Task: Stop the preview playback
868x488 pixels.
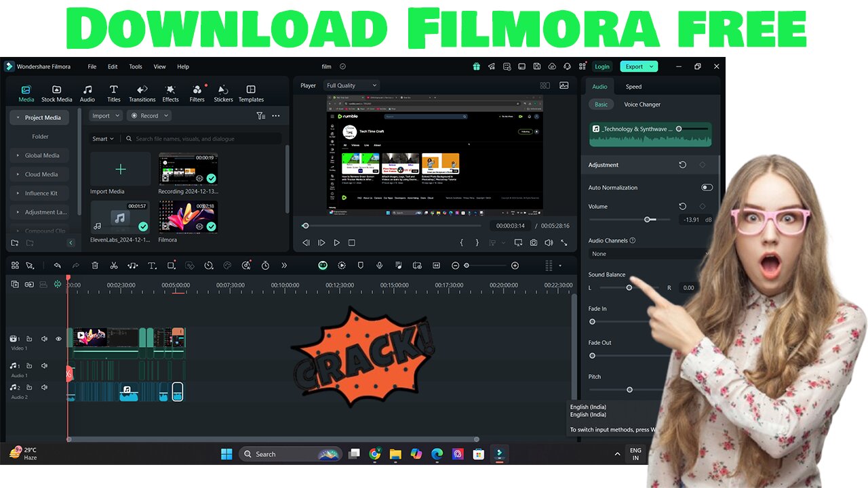Action: (352, 243)
